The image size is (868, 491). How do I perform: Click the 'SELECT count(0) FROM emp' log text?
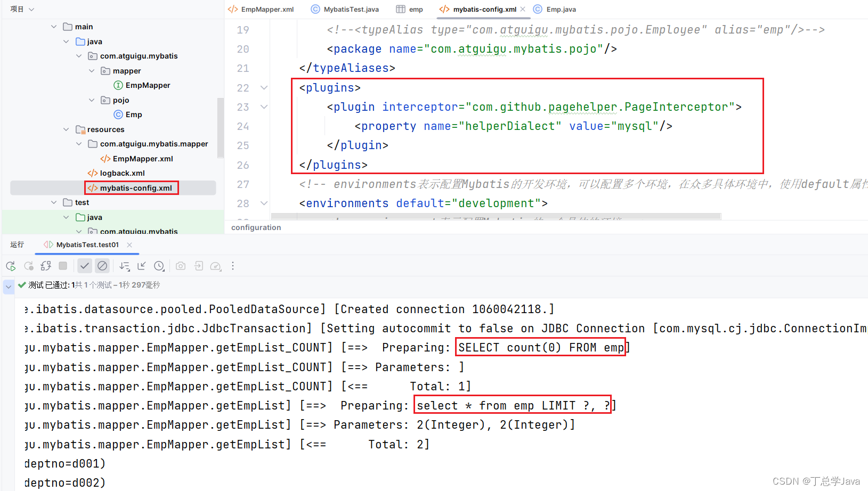point(541,348)
